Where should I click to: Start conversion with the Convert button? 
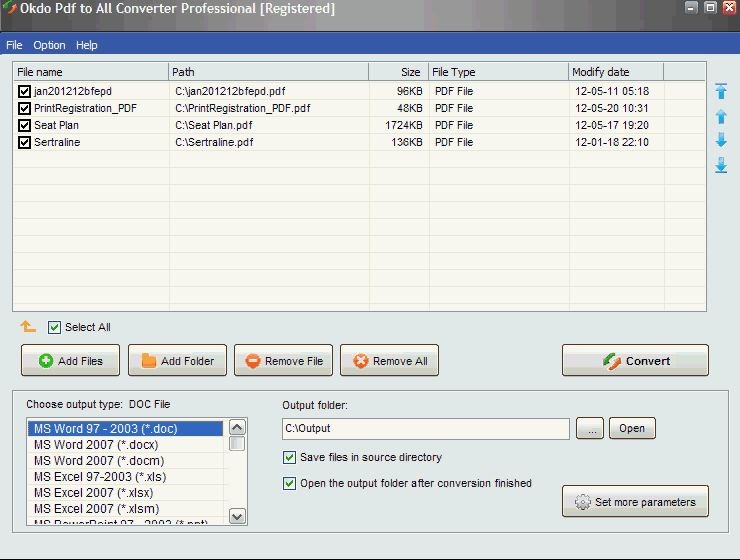pos(635,360)
